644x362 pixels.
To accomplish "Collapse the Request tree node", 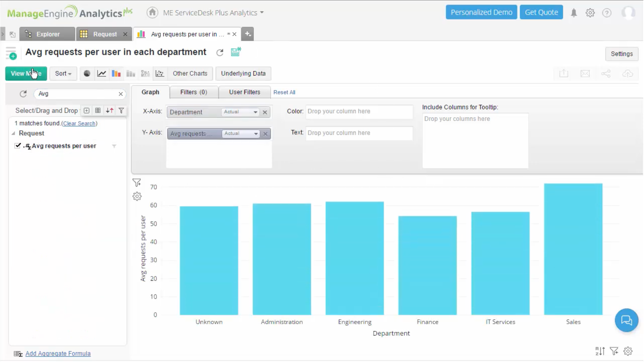I will point(13,133).
